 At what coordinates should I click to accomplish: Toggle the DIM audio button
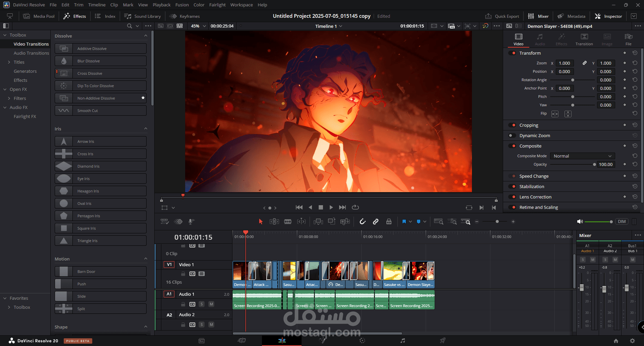click(622, 222)
